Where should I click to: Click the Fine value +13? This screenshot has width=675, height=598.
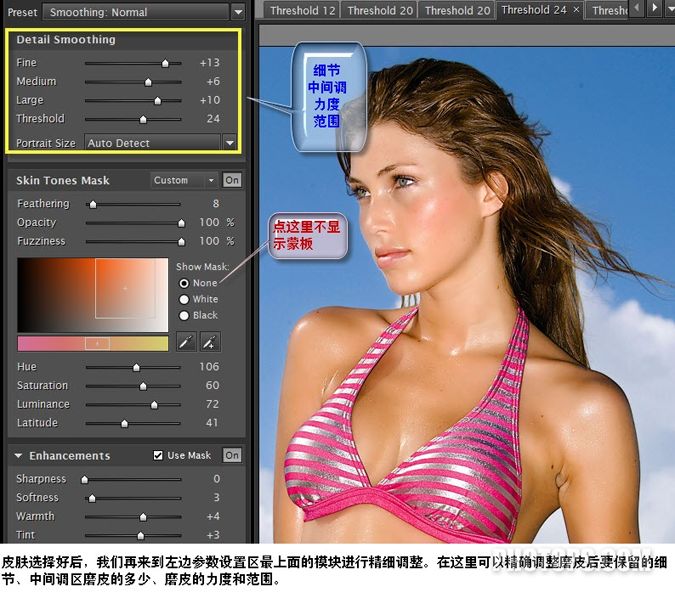click(x=210, y=63)
